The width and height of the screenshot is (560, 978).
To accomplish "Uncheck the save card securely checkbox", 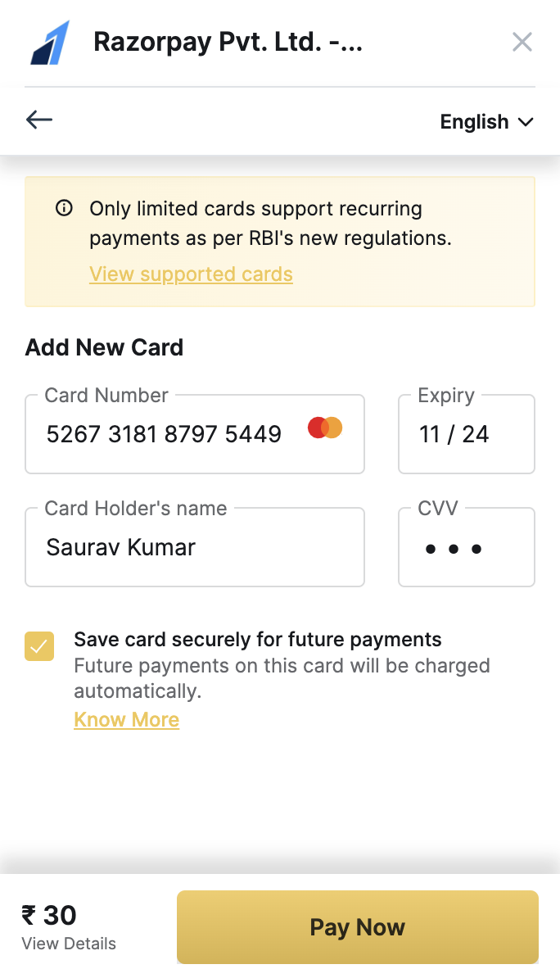I will click(39, 646).
